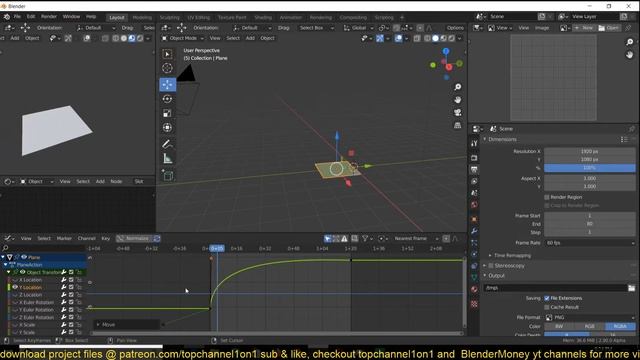Open the Output properties tab
The width and height of the screenshot is (640, 360).
pyautogui.click(x=474, y=169)
